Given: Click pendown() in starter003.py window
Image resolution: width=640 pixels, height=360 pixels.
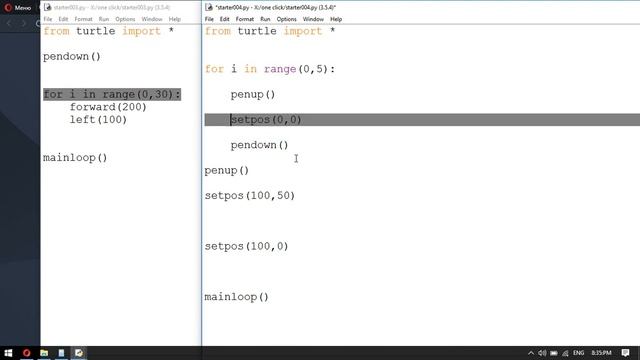Looking at the screenshot, I should (x=72, y=57).
